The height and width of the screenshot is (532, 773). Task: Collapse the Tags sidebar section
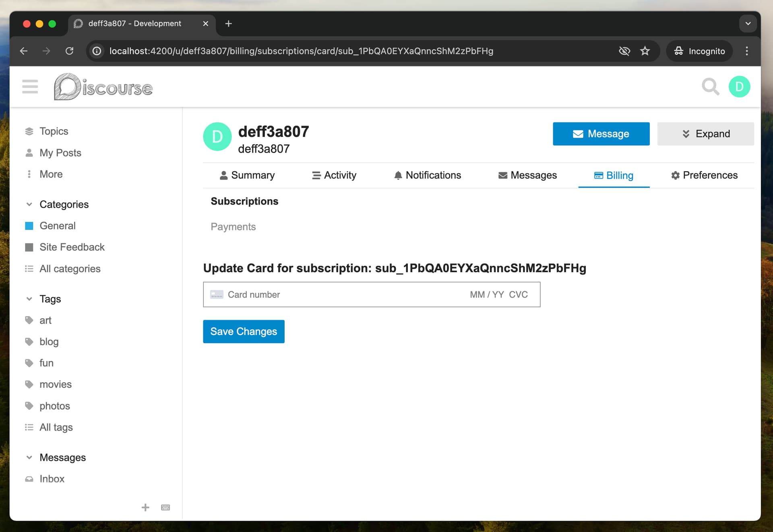[29, 299]
